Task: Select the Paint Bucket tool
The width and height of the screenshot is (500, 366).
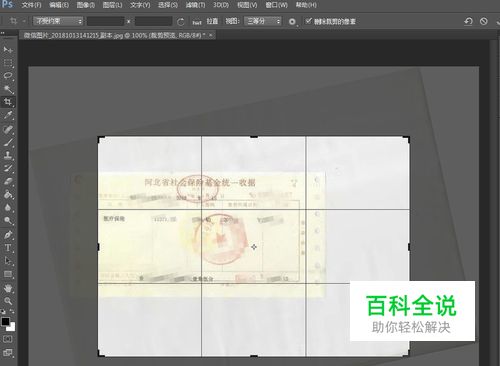Action: [8, 195]
